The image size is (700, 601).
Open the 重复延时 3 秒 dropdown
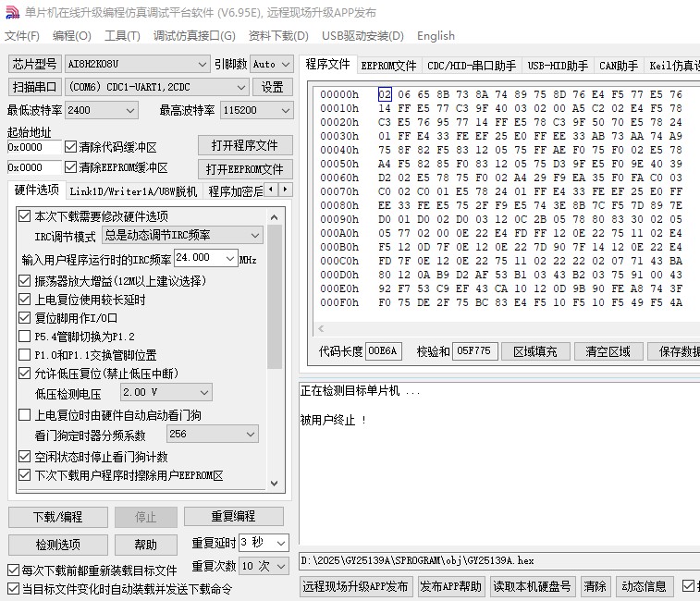point(281,543)
